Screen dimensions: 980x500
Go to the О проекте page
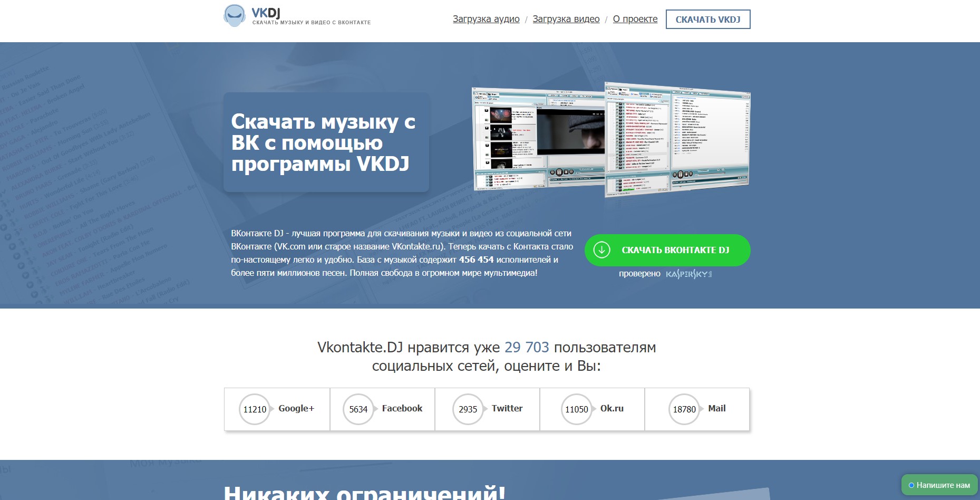point(635,19)
